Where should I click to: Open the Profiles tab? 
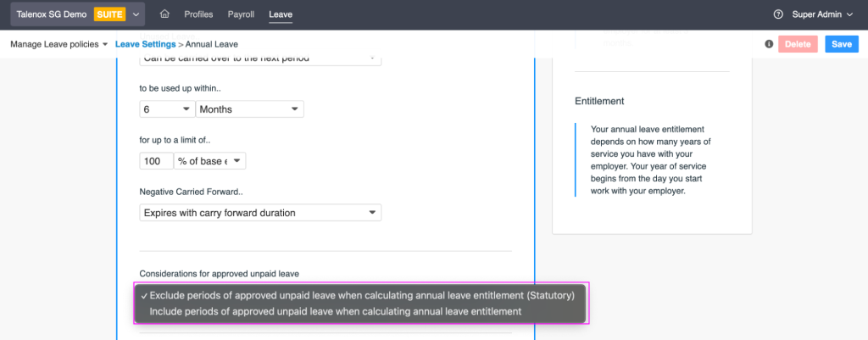(198, 14)
